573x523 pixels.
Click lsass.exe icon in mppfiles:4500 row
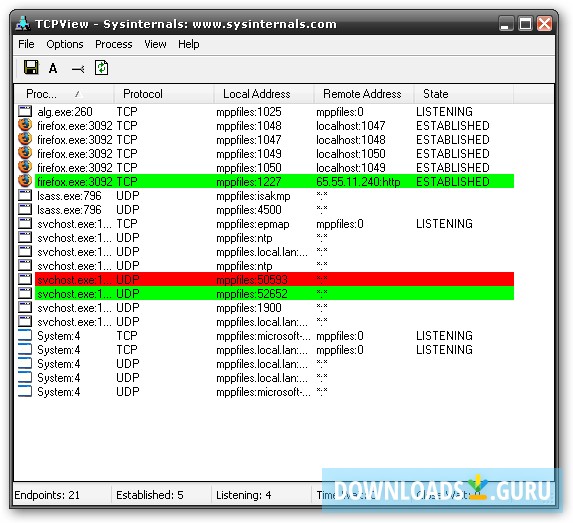tap(25, 209)
